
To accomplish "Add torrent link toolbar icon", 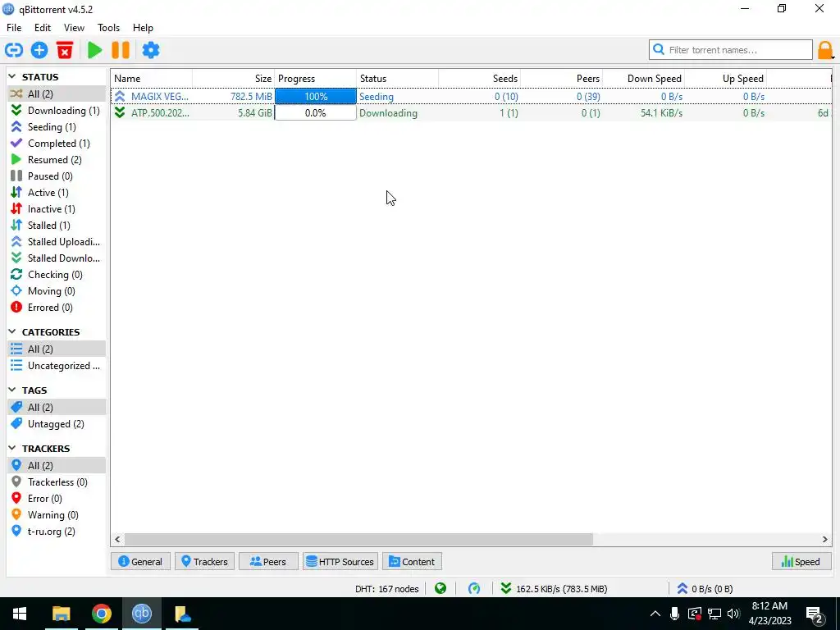I will coord(13,50).
